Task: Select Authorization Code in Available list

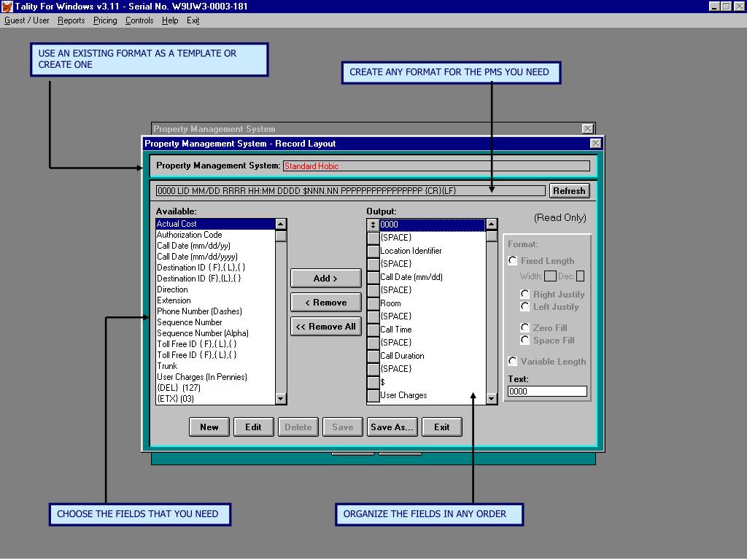Action: tap(215, 235)
